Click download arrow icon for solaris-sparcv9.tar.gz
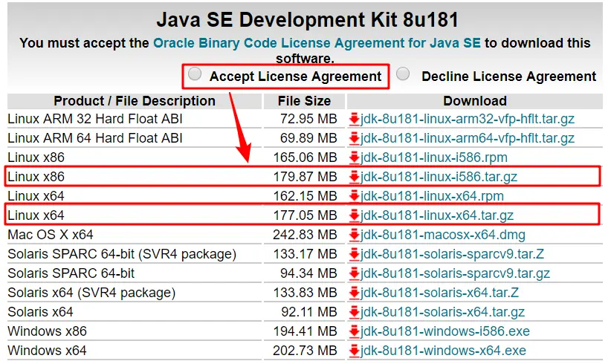Image resolution: width=611 pixels, height=364 pixels. coord(355,273)
